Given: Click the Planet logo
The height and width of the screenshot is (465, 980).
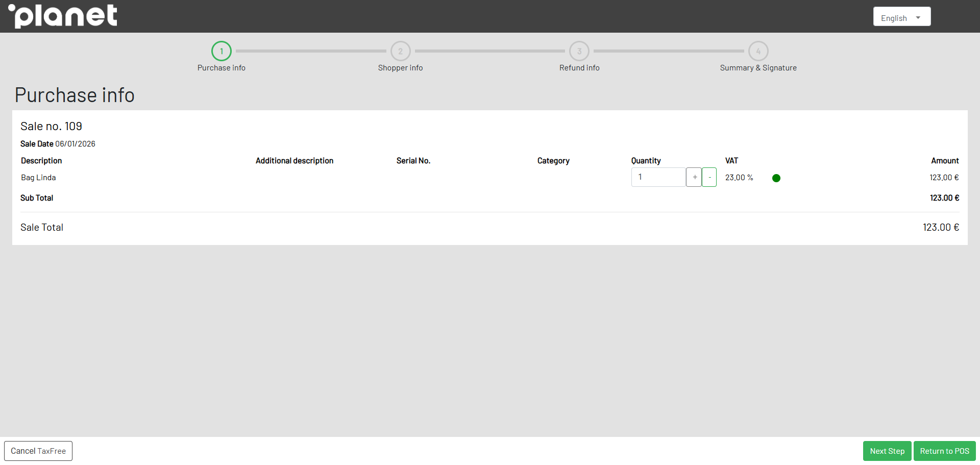Looking at the screenshot, I should click(x=63, y=16).
